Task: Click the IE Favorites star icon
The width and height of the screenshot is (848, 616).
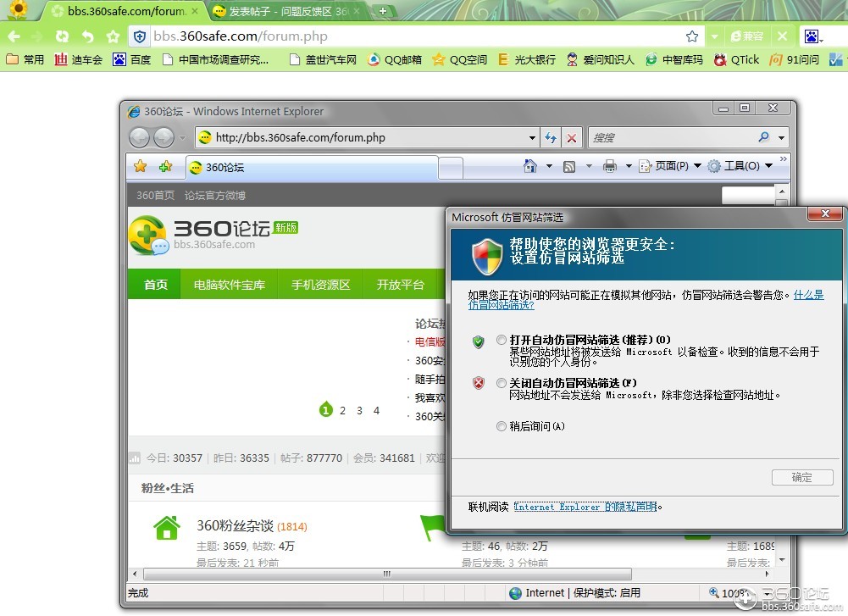Action: 140,166
